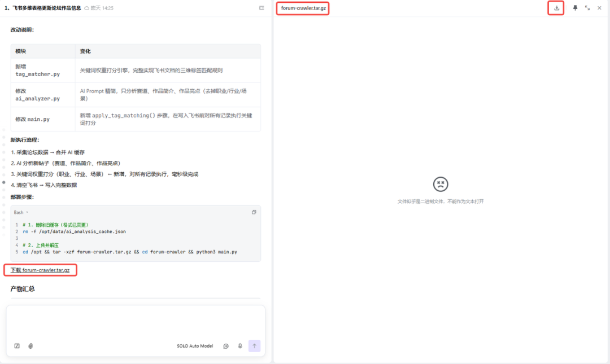
Task: Select the conversation title 飞书多维表格更新论坛作品信息
Action: (x=48, y=8)
